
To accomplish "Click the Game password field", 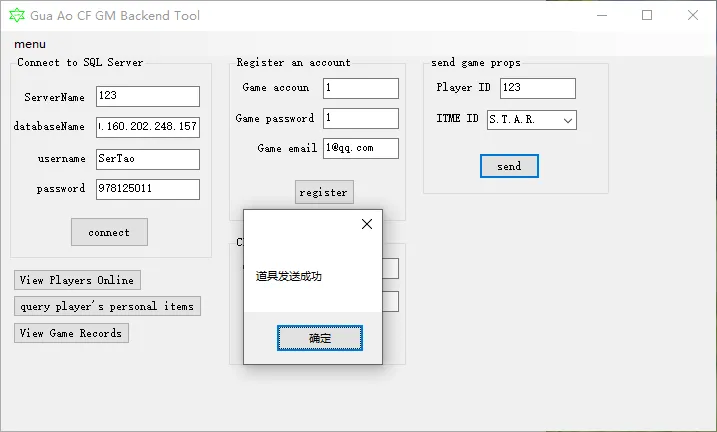I will pyautogui.click(x=361, y=118).
